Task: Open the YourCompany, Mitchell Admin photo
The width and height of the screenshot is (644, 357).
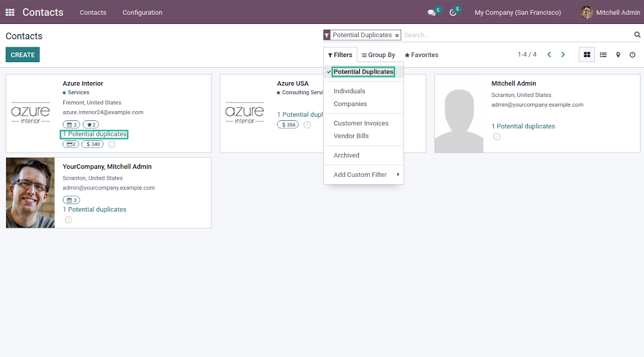Action: (x=30, y=193)
